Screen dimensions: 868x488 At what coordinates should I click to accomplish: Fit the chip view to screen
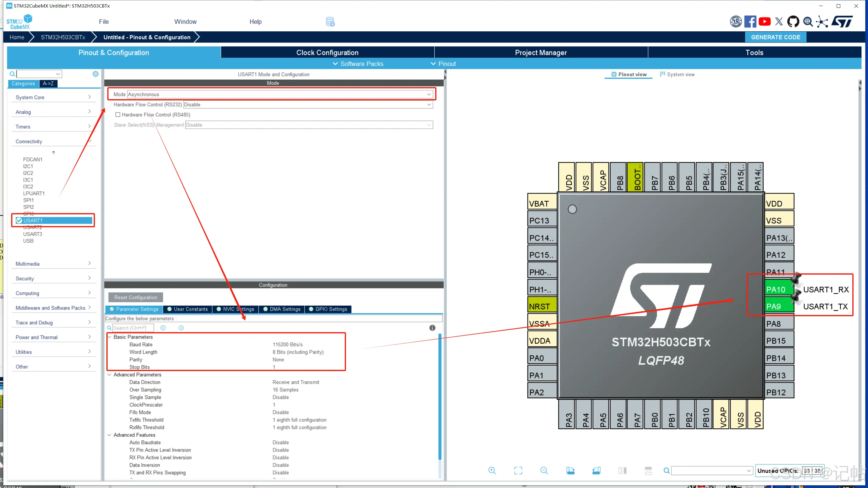[x=518, y=471]
